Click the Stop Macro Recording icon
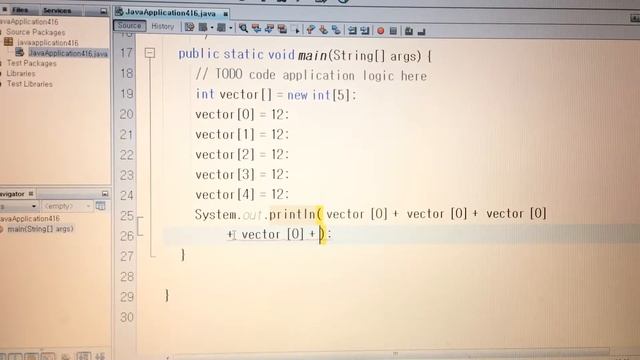The width and height of the screenshot is (640, 360). (x=393, y=31)
